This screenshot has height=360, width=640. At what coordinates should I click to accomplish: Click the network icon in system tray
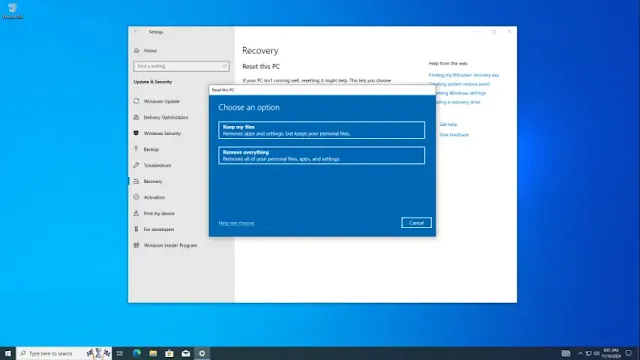tap(589, 353)
